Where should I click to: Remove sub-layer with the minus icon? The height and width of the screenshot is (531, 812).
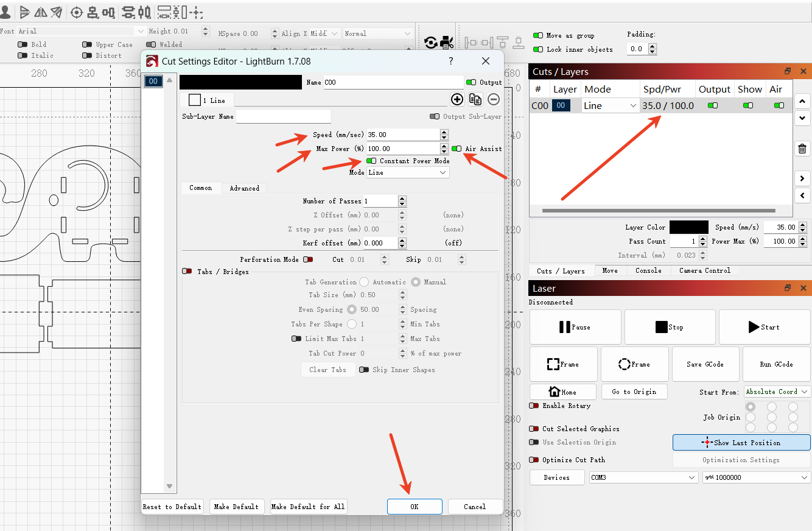tap(494, 99)
